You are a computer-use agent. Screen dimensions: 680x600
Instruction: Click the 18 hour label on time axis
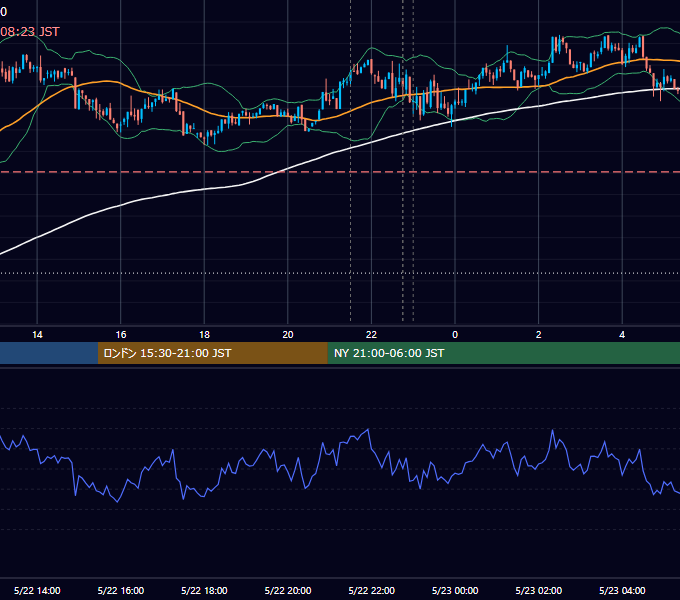pyautogui.click(x=204, y=335)
